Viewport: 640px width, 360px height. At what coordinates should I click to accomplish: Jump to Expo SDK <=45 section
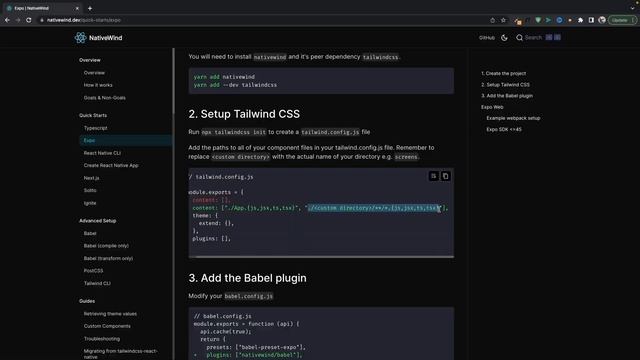(x=504, y=129)
